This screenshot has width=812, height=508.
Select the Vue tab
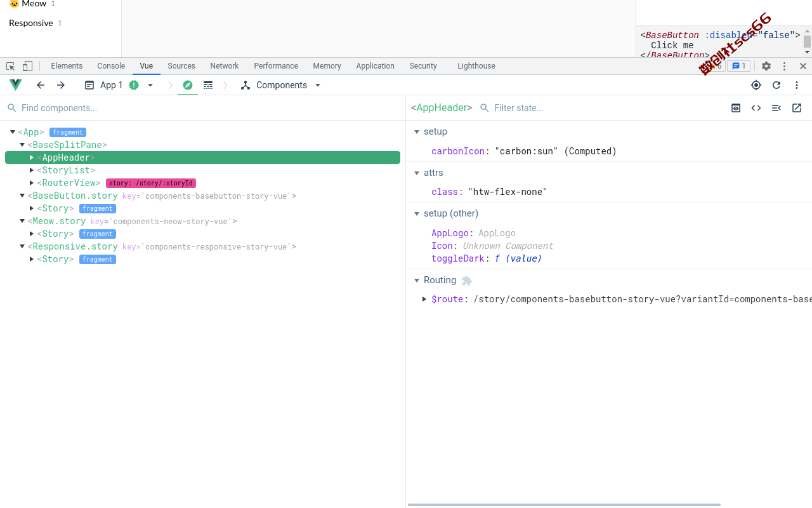[147, 66]
